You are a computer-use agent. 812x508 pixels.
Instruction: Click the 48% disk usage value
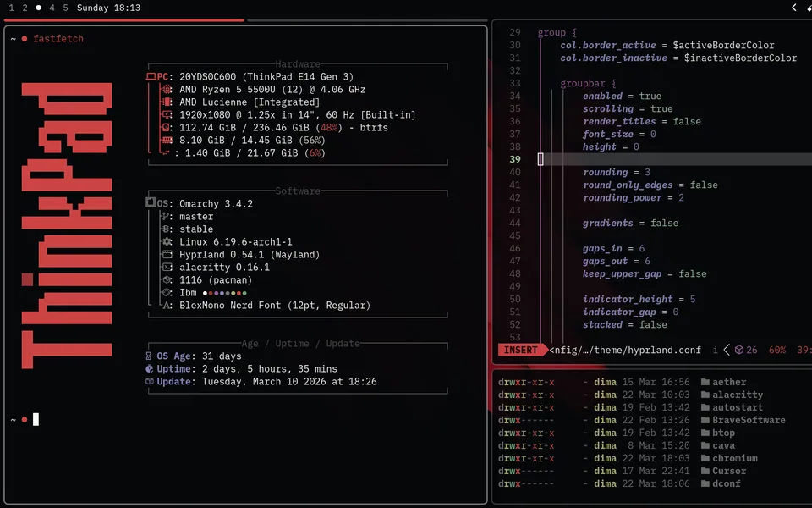point(329,128)
